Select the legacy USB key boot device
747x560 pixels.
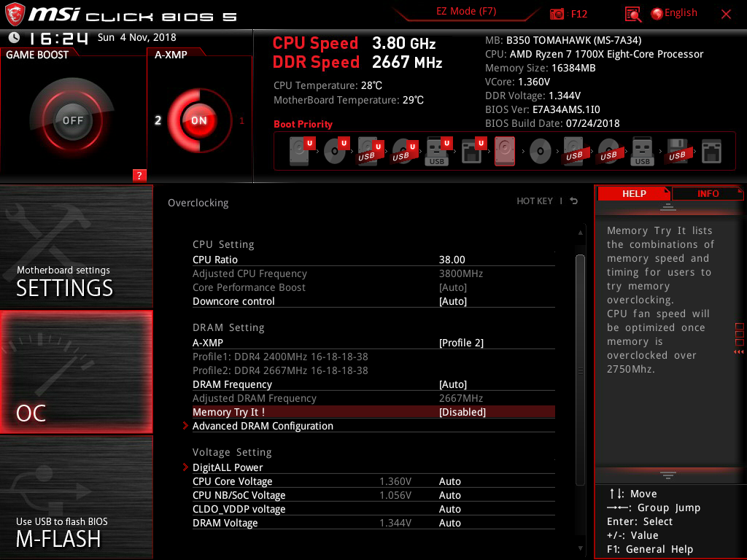642,151
